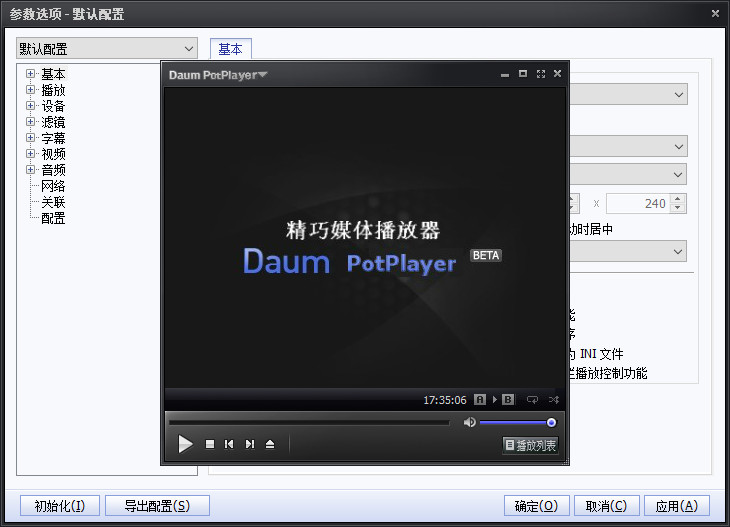The width and height of the screenshot is (730, 527).
Task: Confirm with the 确定(O) button
Action: click(536, 506)
